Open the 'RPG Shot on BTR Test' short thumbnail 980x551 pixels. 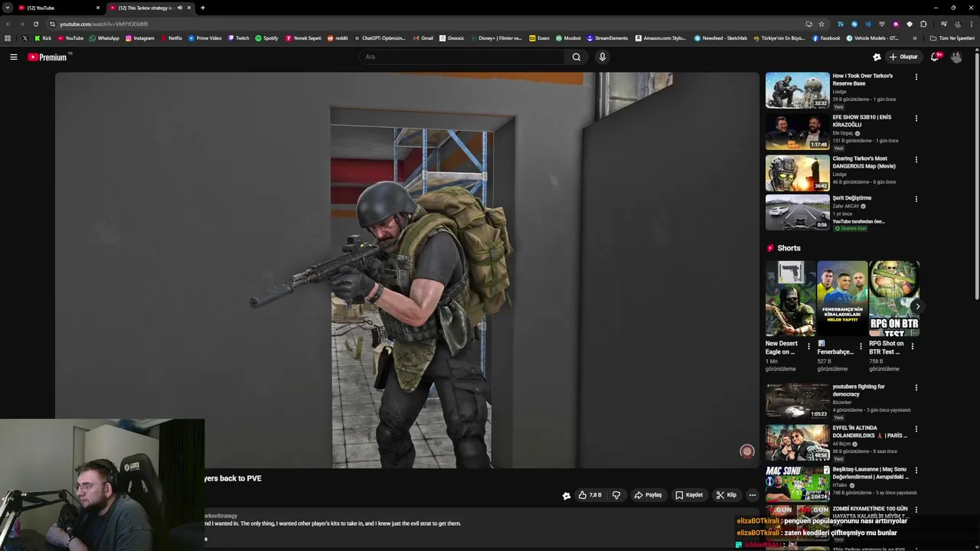tap(893, 298)
